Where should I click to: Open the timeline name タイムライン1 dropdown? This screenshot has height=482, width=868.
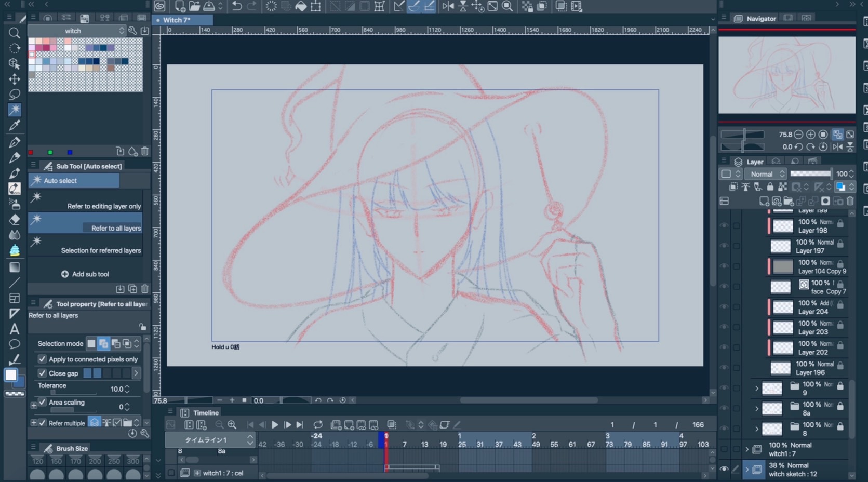tap(210, 440)
